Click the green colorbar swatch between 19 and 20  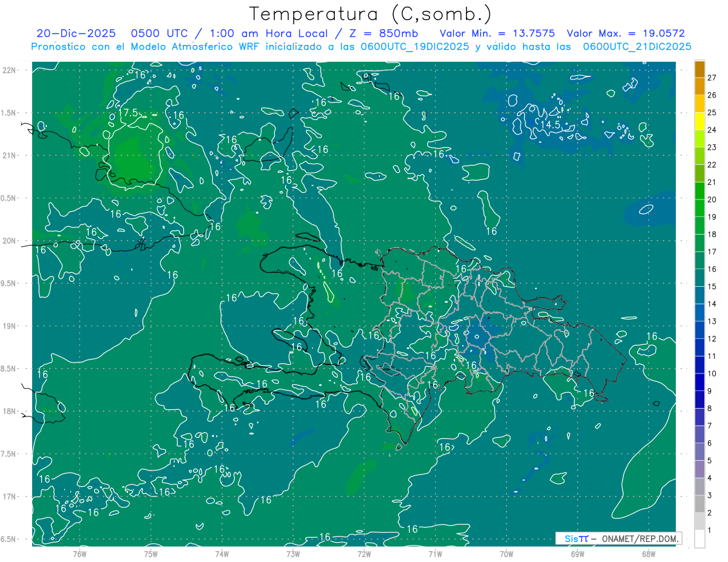[699, 208]
